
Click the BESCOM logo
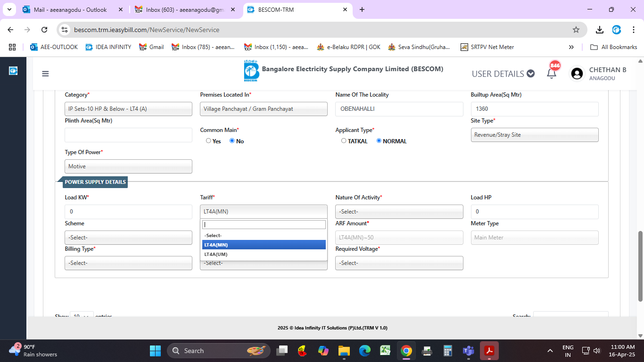[251, 71]
